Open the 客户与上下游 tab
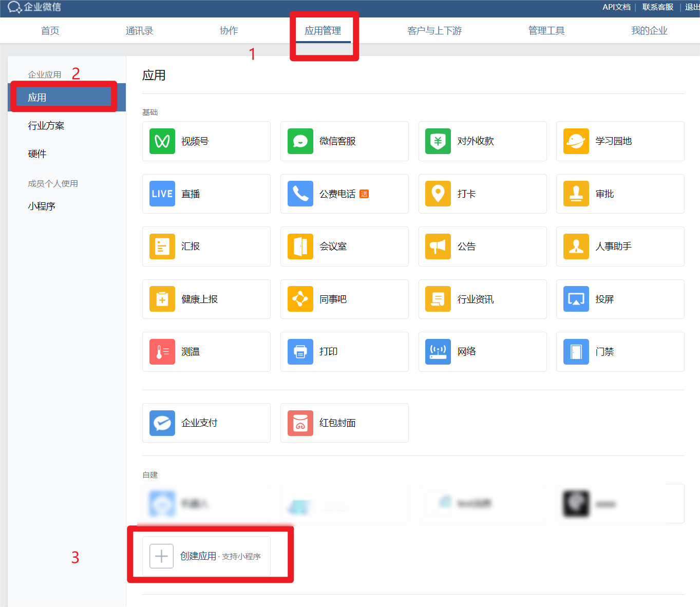The height and width of the screenshot is (607, 700). (434, 31)
